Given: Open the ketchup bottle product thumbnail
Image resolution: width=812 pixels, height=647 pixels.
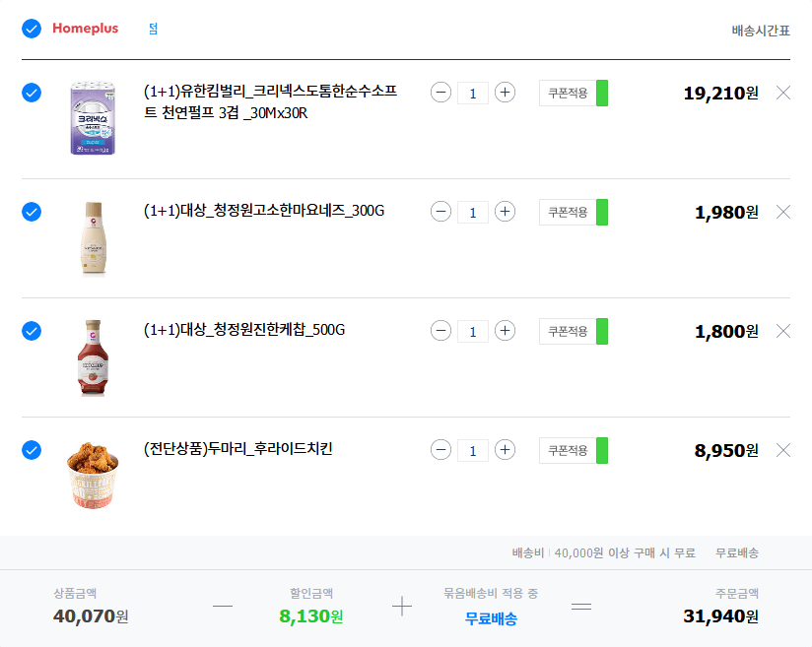Looking at the screenshot, I should 92,356.
